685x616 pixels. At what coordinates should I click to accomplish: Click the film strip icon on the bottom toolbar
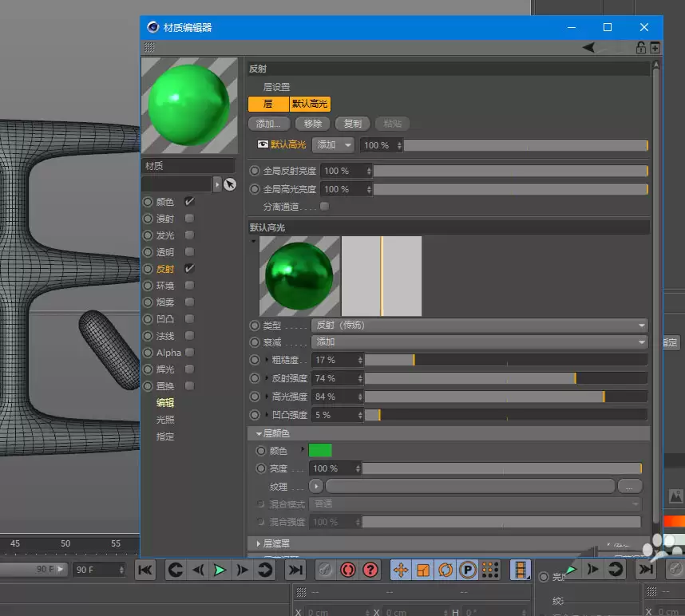pos(521,570)
